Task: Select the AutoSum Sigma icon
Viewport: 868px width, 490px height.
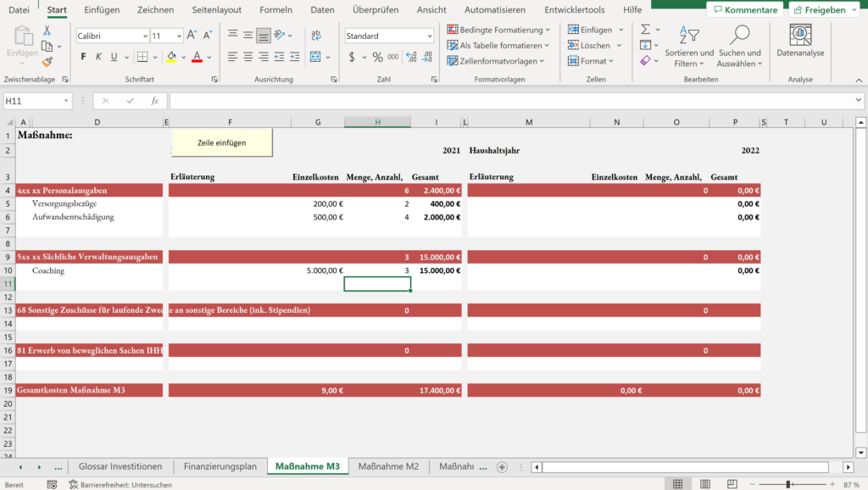Action: [646, 28]
